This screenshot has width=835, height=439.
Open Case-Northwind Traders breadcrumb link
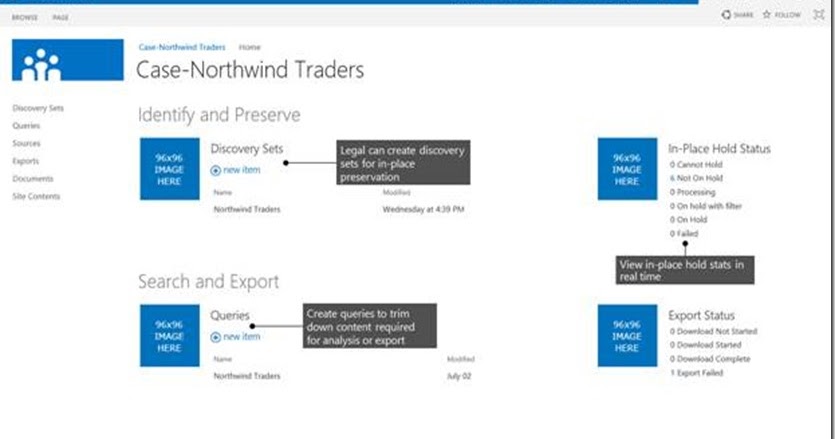tap(182, 47)
